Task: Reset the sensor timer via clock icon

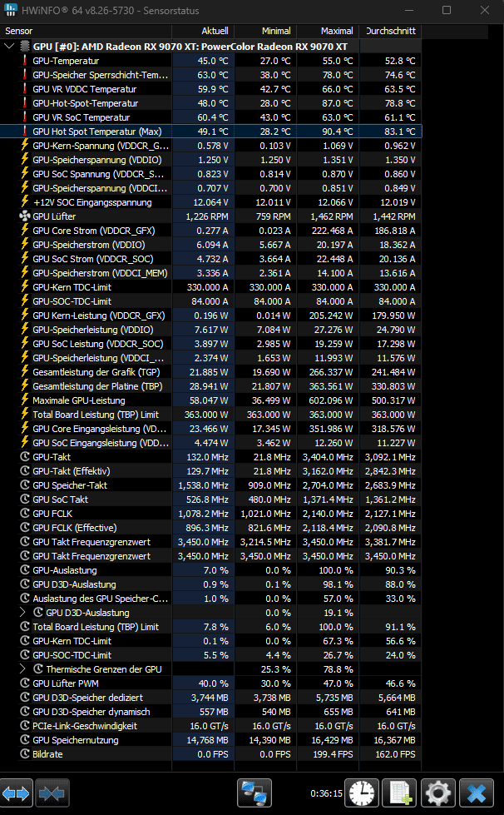Action: 361,793
